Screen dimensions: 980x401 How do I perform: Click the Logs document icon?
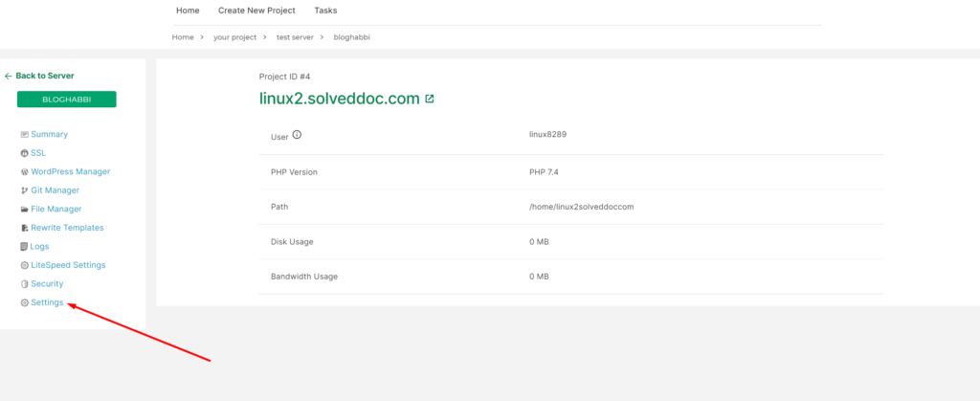(x=24, y=247)
